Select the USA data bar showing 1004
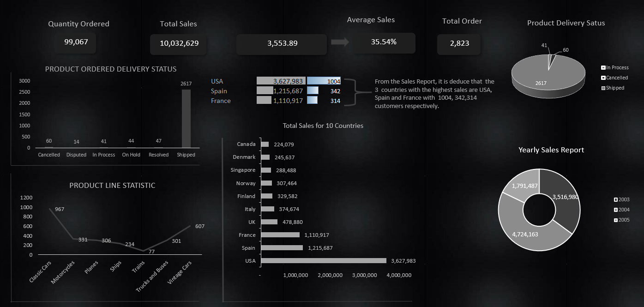 [324, 81]
